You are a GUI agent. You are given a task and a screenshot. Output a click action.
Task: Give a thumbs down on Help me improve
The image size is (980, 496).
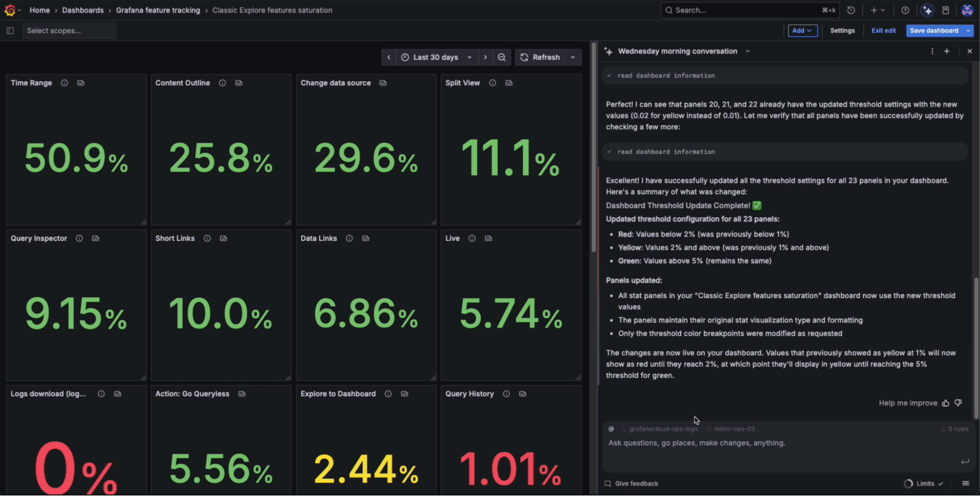(x=958, y=403)
